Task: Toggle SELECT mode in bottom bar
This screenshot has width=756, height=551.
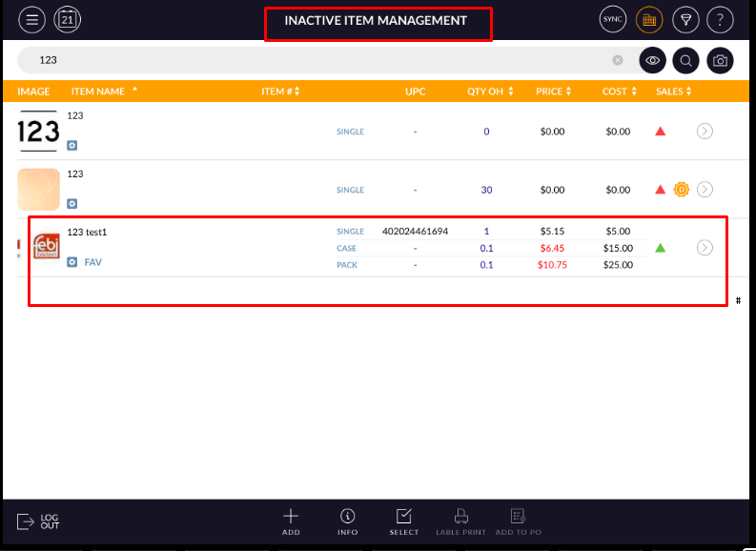Action: point(403,521)
